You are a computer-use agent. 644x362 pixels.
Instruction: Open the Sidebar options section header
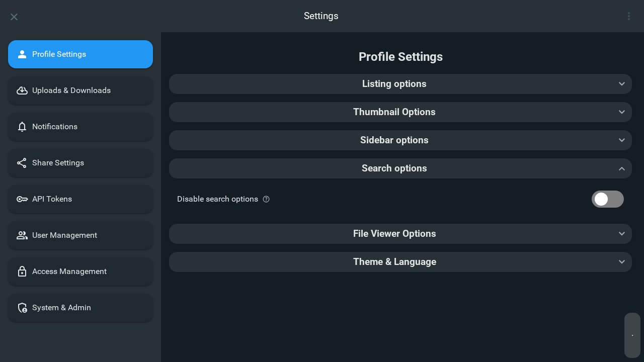pos(400,140)
